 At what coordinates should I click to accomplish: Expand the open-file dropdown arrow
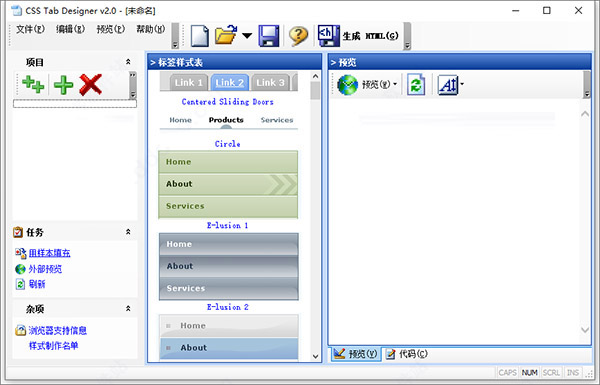[247, 36]
